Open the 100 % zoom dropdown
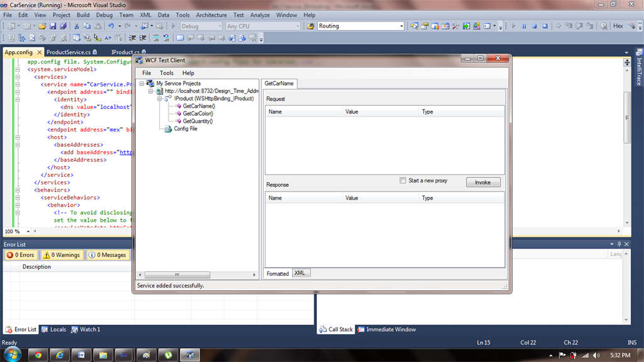Image resolution: width=644 pixels, height=362 pixels. tap(28, 232)
